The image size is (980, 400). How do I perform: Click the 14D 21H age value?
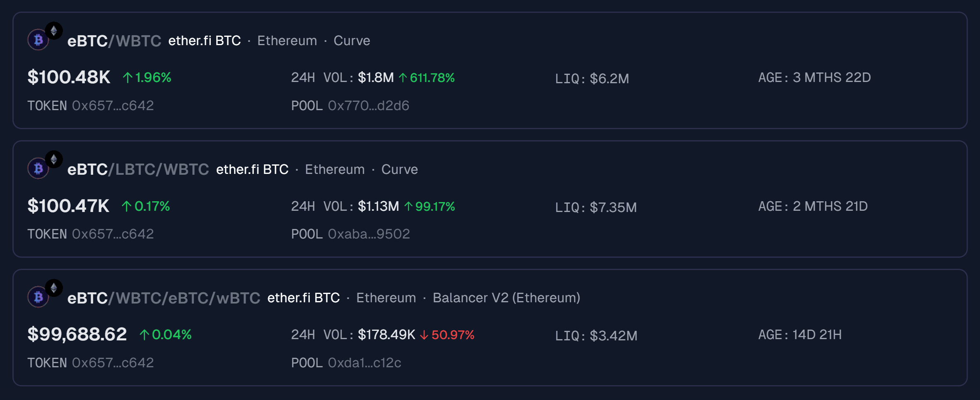[x=817, y=335]
